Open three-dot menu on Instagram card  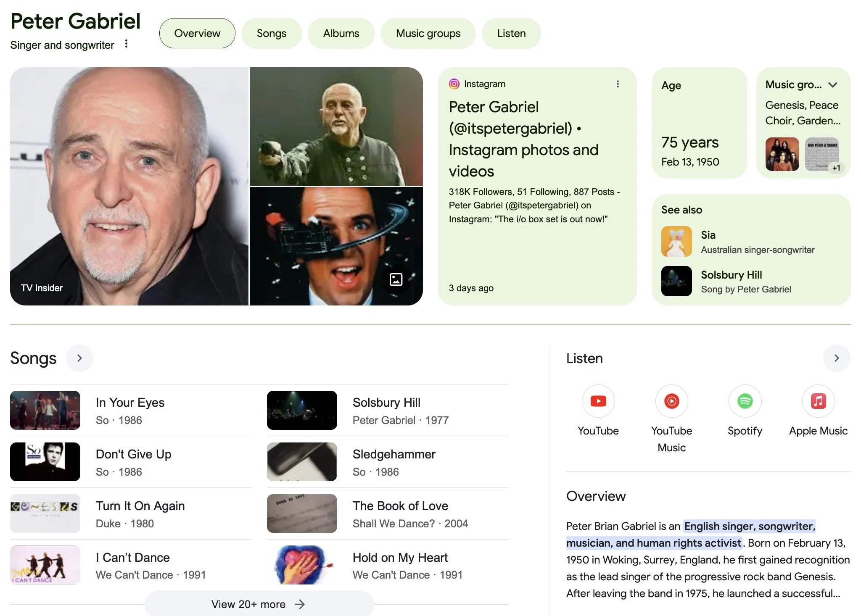click(x=618, y=84)
